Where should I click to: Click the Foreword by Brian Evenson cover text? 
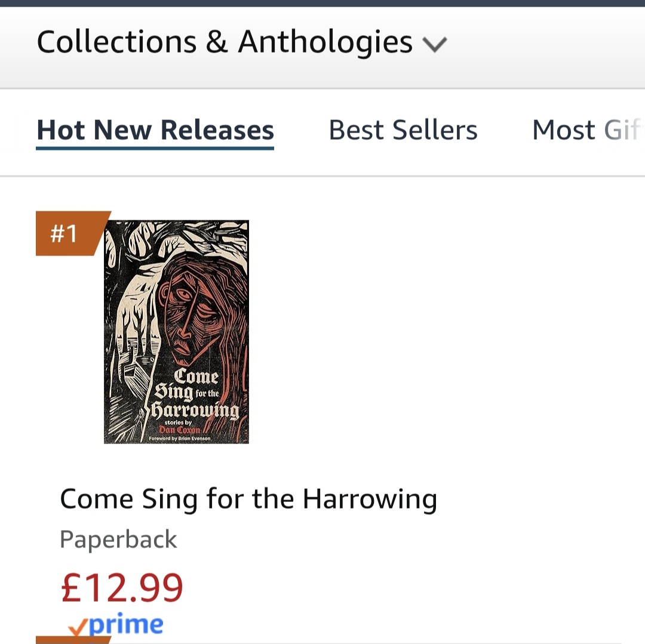click(179, 438)
